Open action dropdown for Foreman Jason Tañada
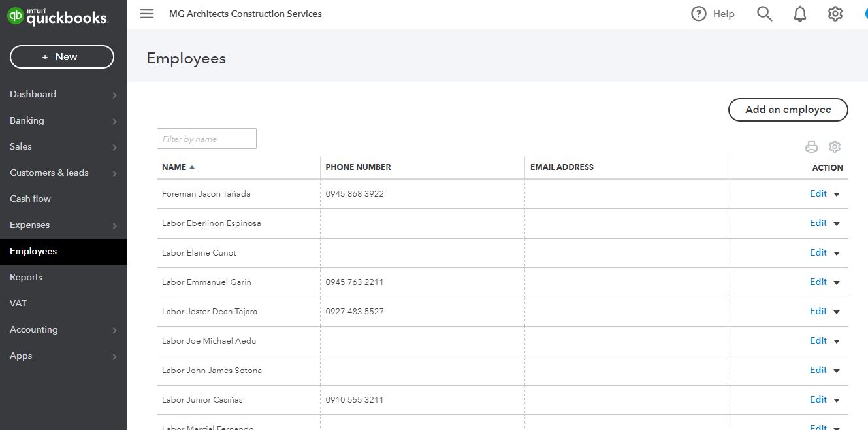This screenshot has height=430, width=868. 837,194
